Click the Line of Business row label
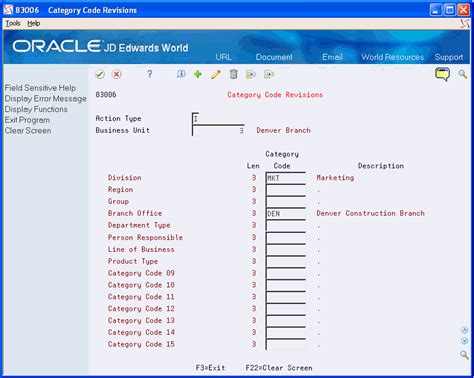This screenshot has height=378, width=474. [x=141, y=249]
